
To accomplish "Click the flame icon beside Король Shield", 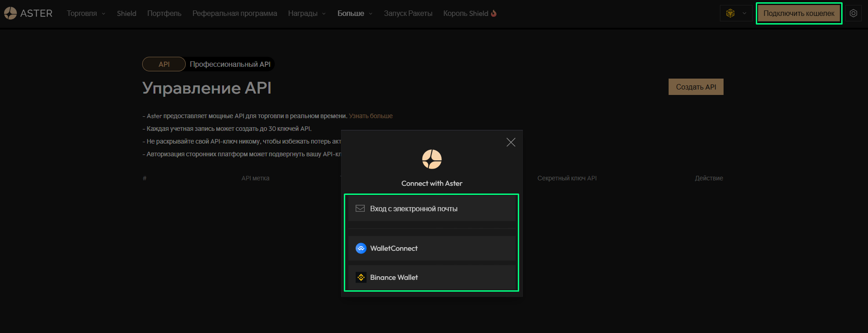I will click(494, 13).
